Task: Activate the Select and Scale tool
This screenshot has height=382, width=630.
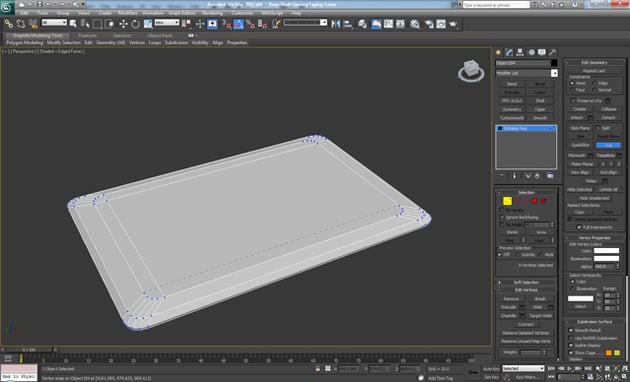Action: (148, 24)
